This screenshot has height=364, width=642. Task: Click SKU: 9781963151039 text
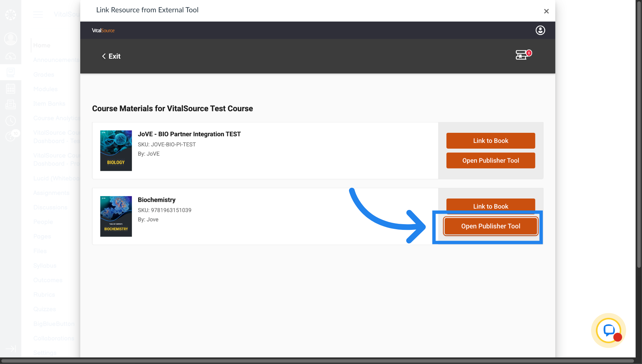(165, 210)
